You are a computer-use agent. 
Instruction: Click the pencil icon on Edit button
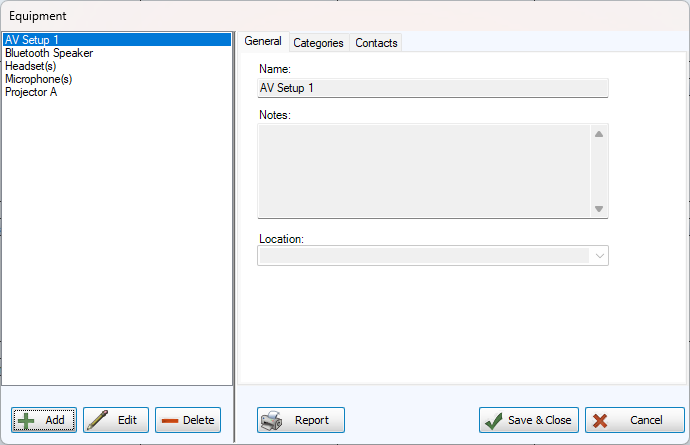click(x=98, y=420)
